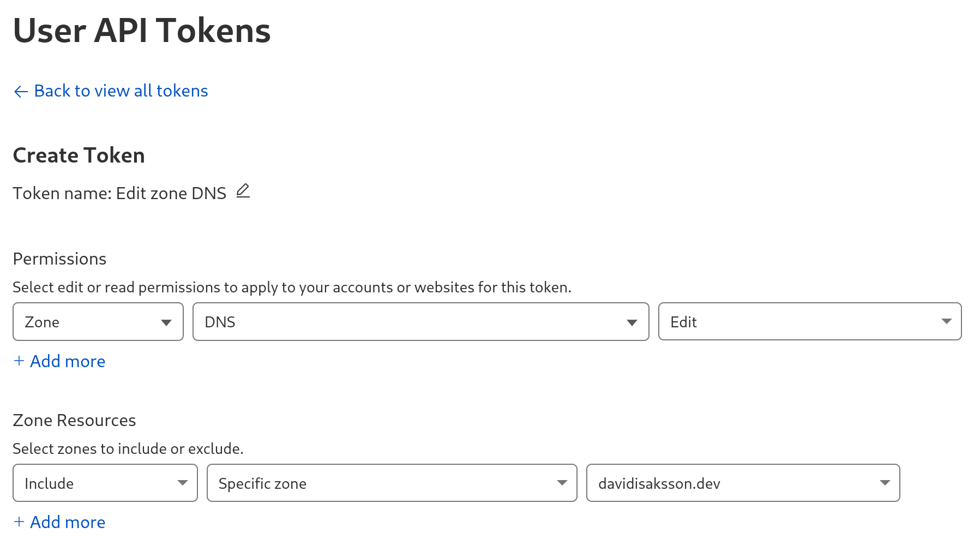Add more zone resources
Viewport: 980px width, 551px height.
(x=67, y=522)
